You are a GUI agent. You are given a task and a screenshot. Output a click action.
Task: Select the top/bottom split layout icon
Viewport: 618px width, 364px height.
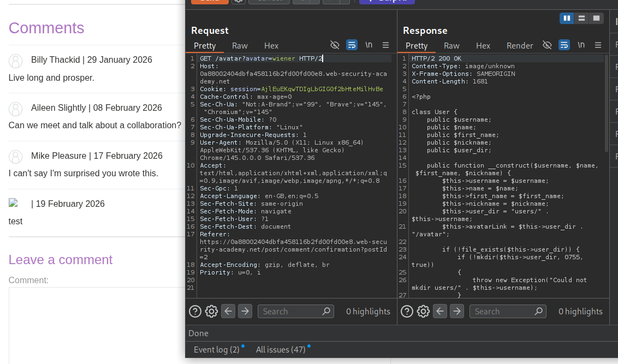[x=581, y=19]
